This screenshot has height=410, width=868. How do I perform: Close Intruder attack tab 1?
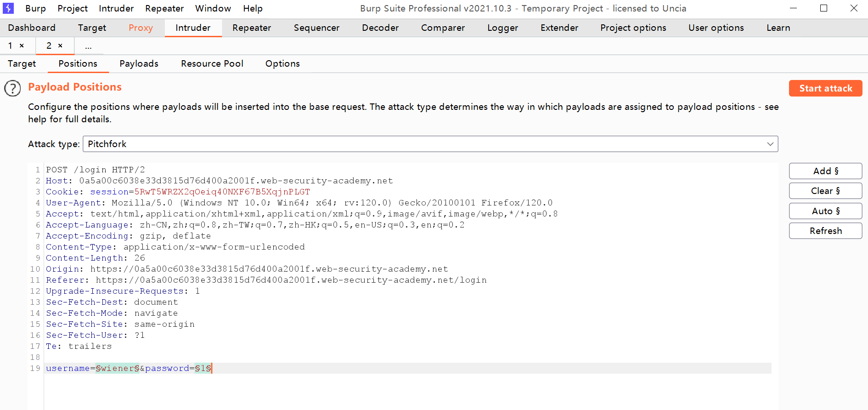[22, 46]
